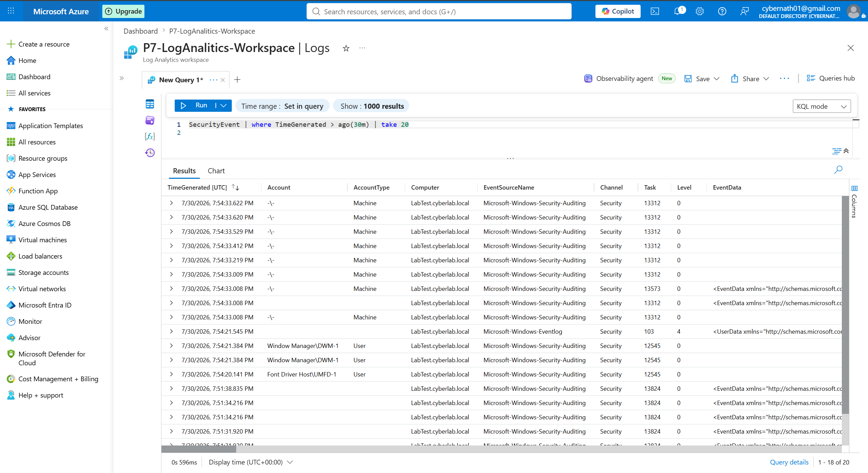Open the Queries hub
This screenshot has width=868, height=473.
[831, 78]
